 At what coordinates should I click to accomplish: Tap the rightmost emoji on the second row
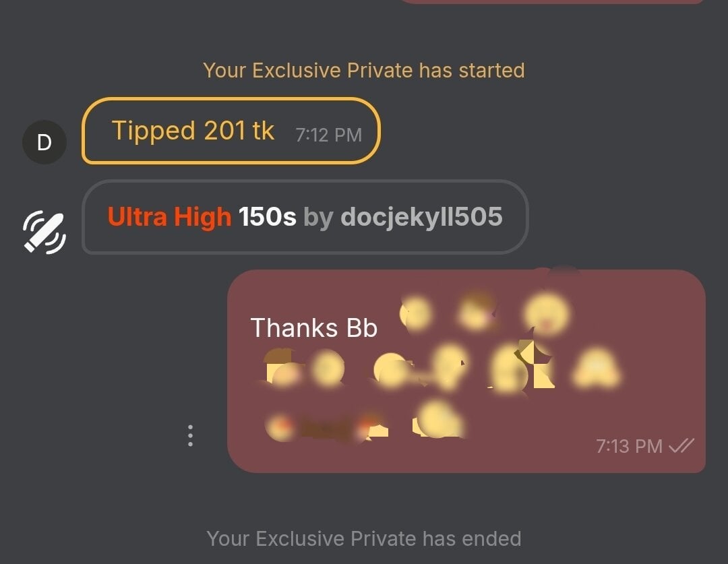coord(597,368)
